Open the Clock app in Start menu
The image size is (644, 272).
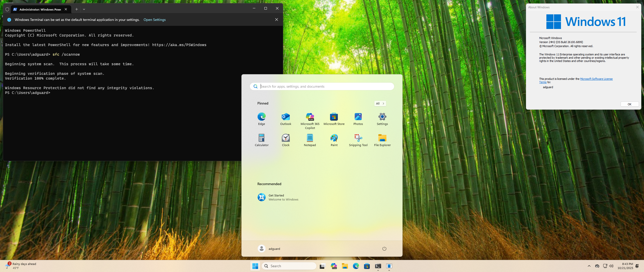(x=286, y=138)
